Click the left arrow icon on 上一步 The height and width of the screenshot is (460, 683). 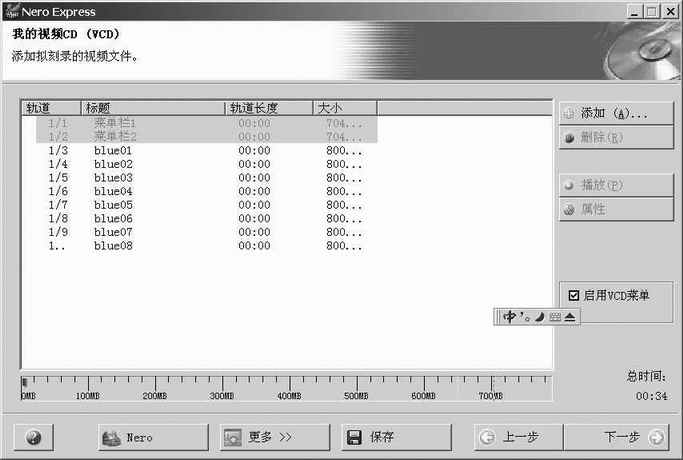pos(487,437)
